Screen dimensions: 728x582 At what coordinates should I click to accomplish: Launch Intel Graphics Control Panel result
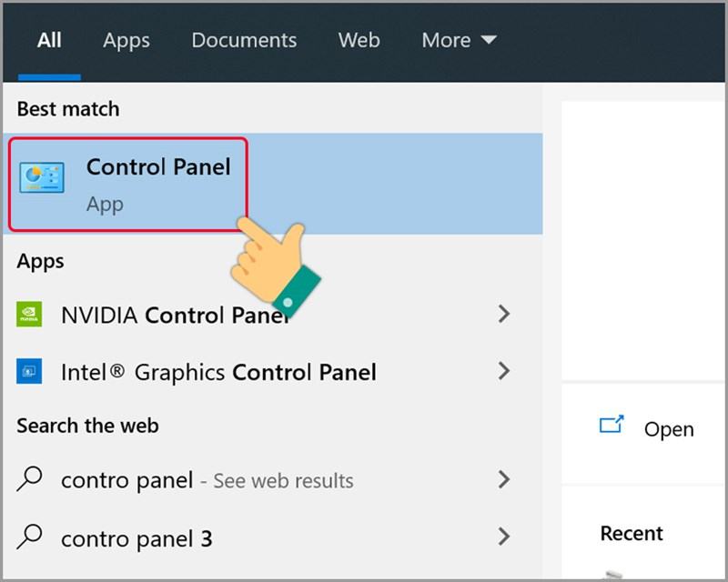[x=218, y=372]
